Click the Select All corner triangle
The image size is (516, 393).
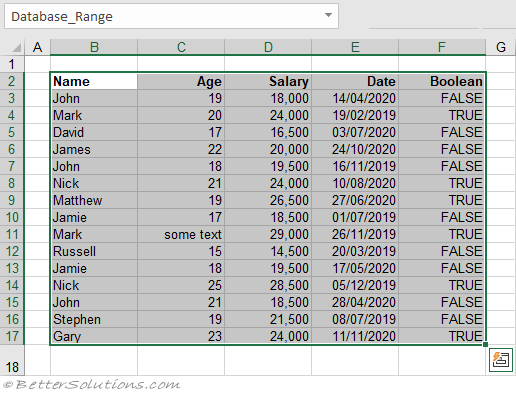click(17, 48)
